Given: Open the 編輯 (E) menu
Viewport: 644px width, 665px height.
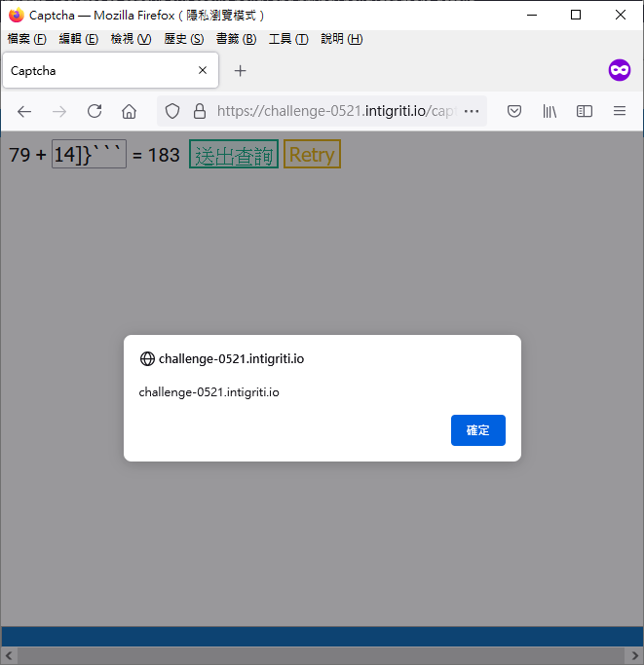Looking at the screenshot, I should (x=79, y=39).
